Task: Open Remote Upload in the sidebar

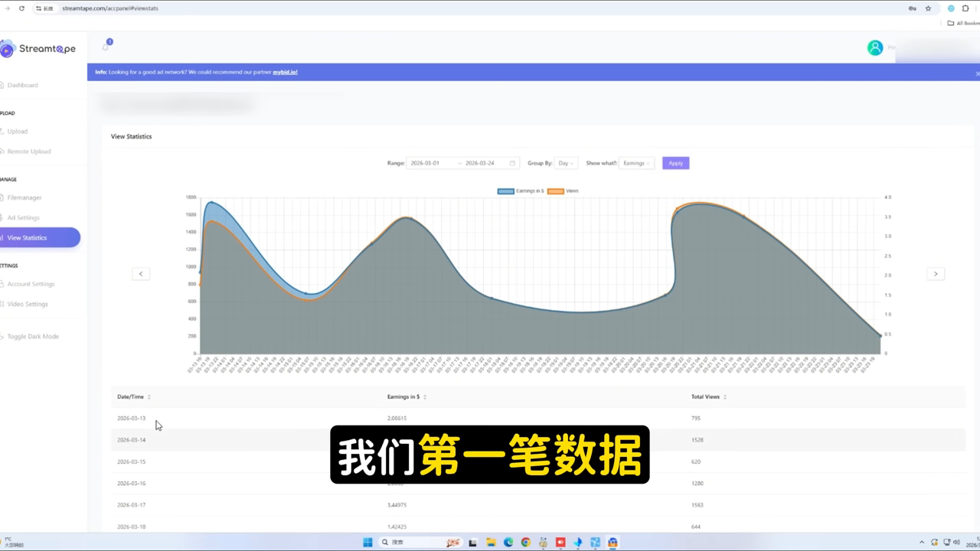Action: [x=29, y=151]
